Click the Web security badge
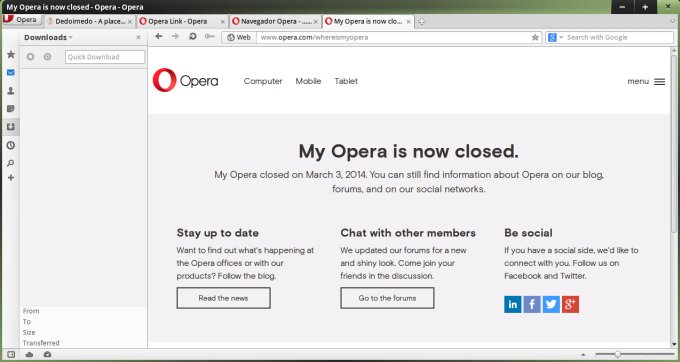Screen dimensions: 680x362 [239, 37]
